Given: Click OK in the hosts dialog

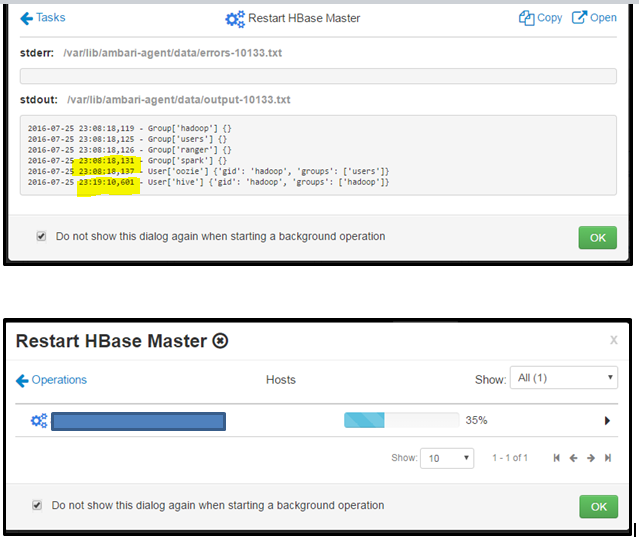Looking at the screenshot, I should 598,507.
